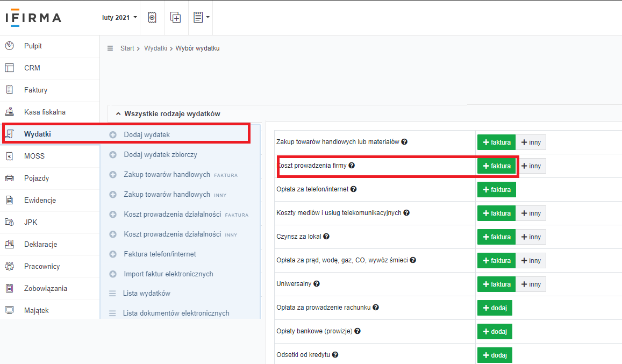This screenshot has width=622, height=364.
Task: Click help icon next to Opłata za telefon/internet
Action: (353, 189)
